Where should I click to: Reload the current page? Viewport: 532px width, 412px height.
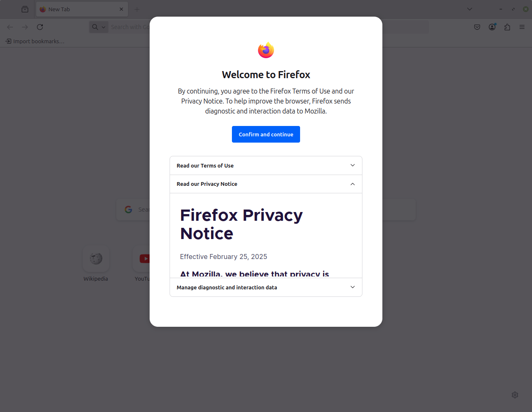coord(40,27)
